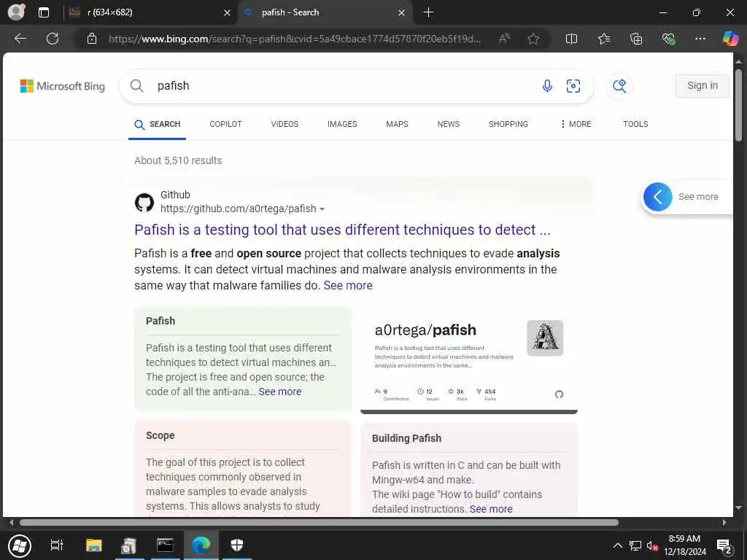Show hidden system tray icons chevron
The height and width of the screenshot is (560, 747).
pyautogui.click(x=617, y=545)
